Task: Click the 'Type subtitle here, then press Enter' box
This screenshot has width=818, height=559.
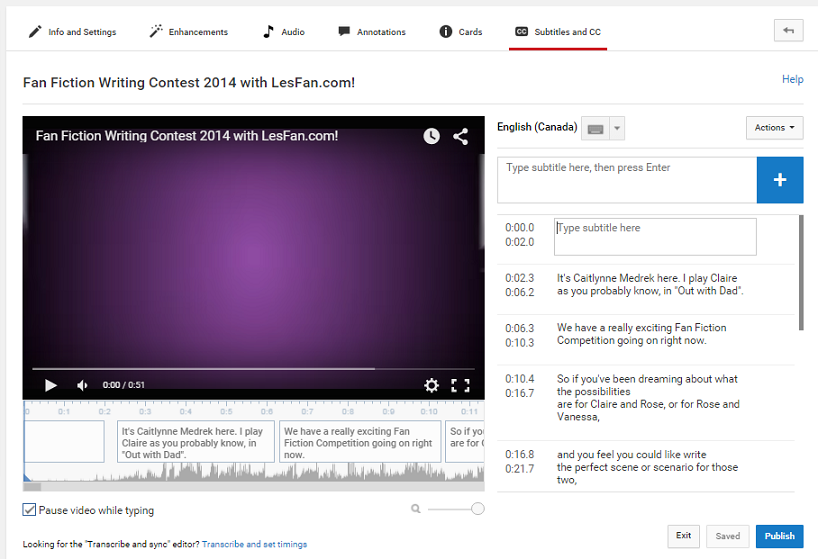Action: 627,180
